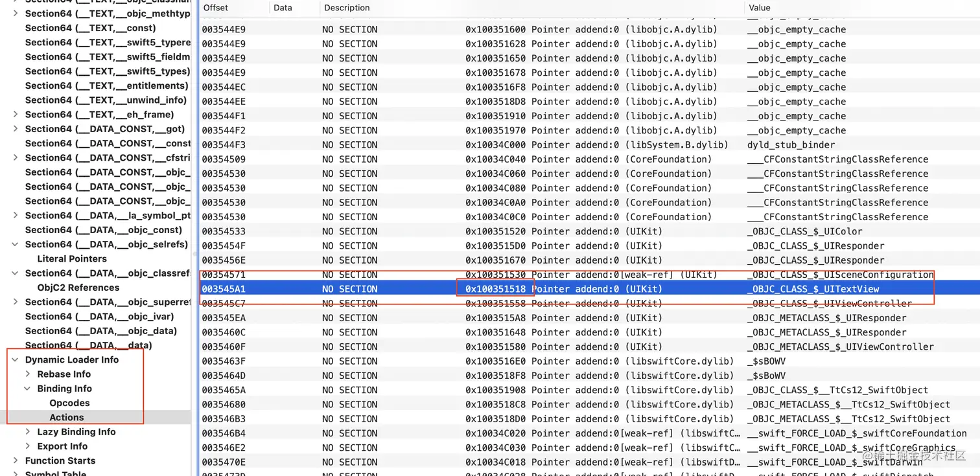Select Section64 (__TEXT,__swift5_fieldm in the tree
The height and width of the screenshot is (476, 980).
[108, 56]
